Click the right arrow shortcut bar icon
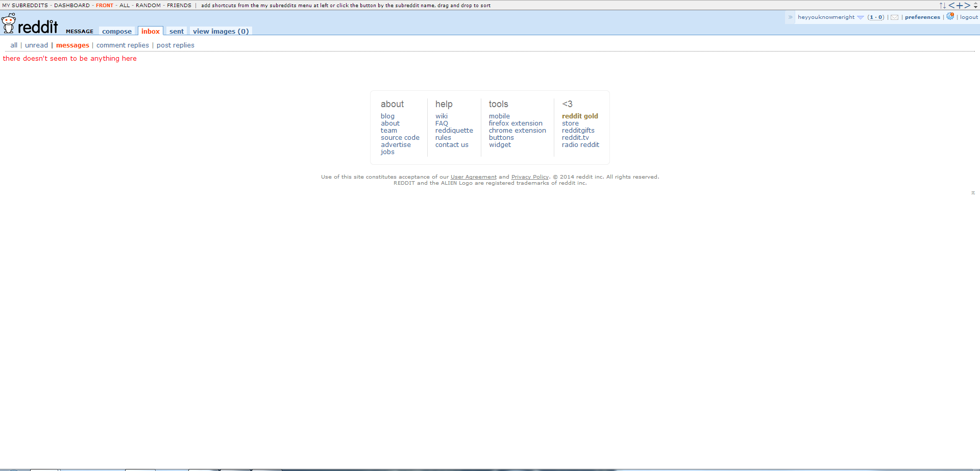Screen dimensions: 980x471 click(967, 5)
